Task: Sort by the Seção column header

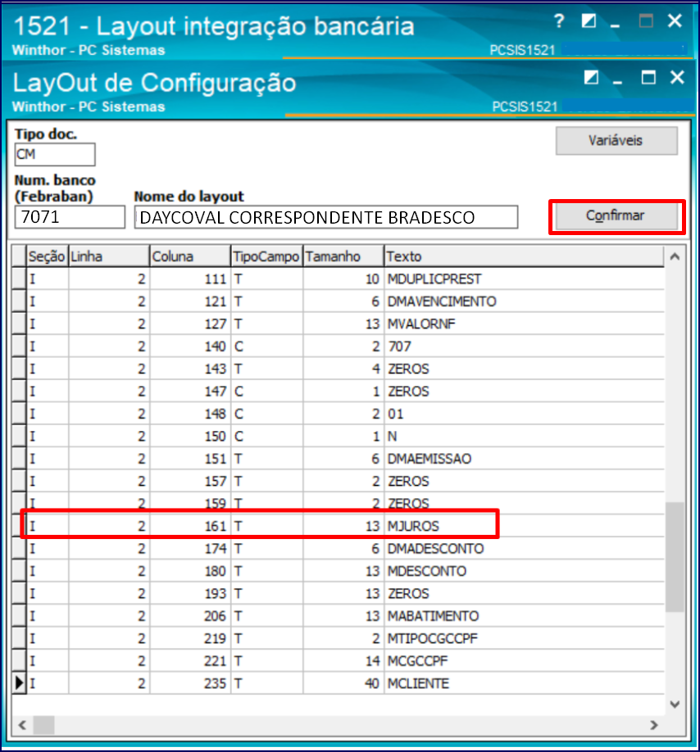Action: point(47,256)
